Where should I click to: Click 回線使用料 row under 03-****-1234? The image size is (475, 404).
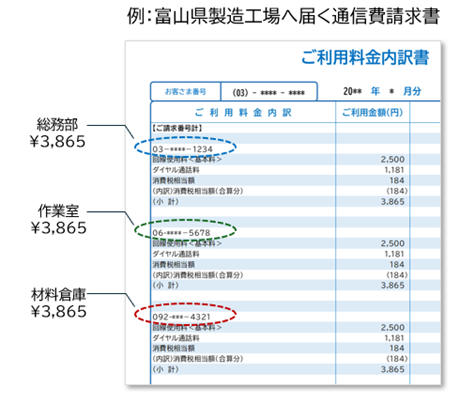tap(187, 159)
